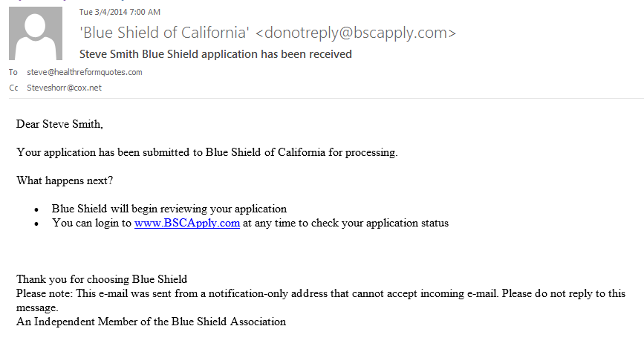
Task: Click Cc recipient Steveshorr@cox.net
Action: 64,88
